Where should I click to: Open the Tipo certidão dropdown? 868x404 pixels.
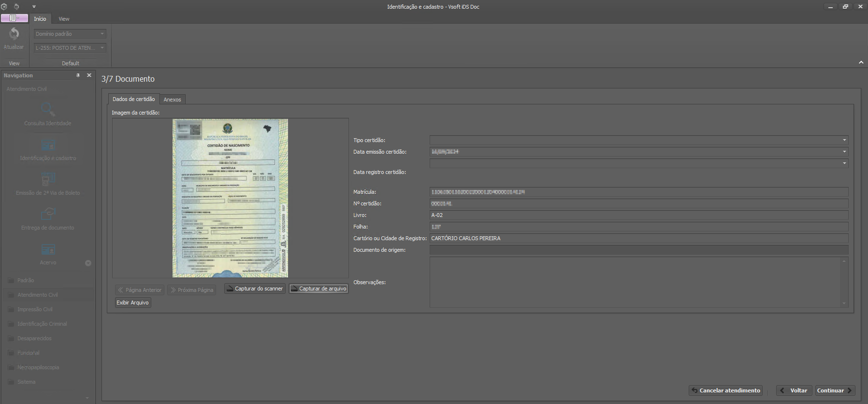click(x=639, y=140)
